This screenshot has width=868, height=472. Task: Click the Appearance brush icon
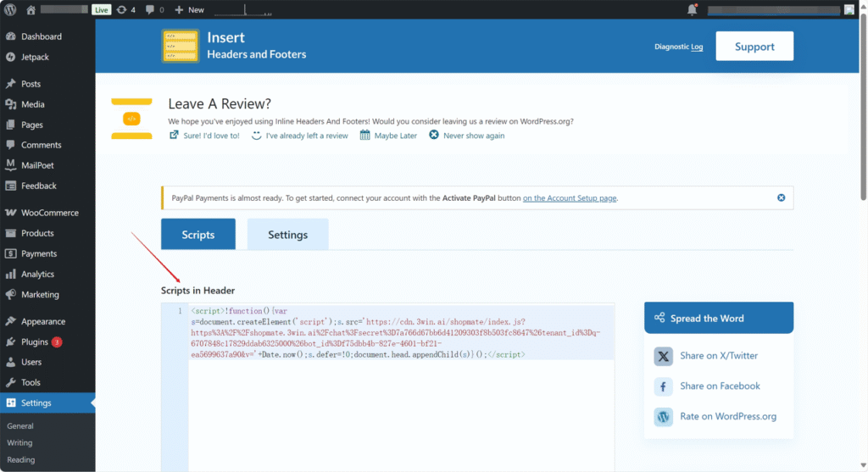click(10, 321)
